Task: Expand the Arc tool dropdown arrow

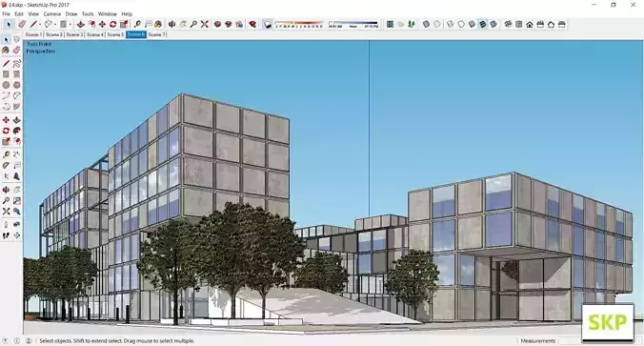Action: 55,25
